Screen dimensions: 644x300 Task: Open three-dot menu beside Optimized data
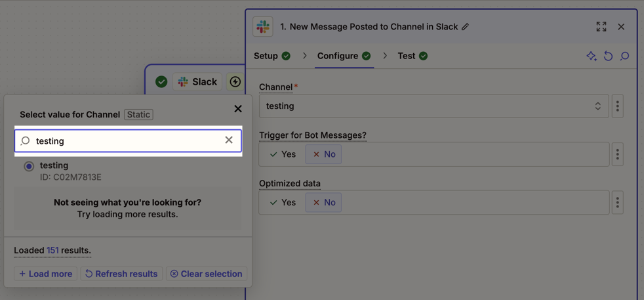pyautogui.click(x=617, y=203)
